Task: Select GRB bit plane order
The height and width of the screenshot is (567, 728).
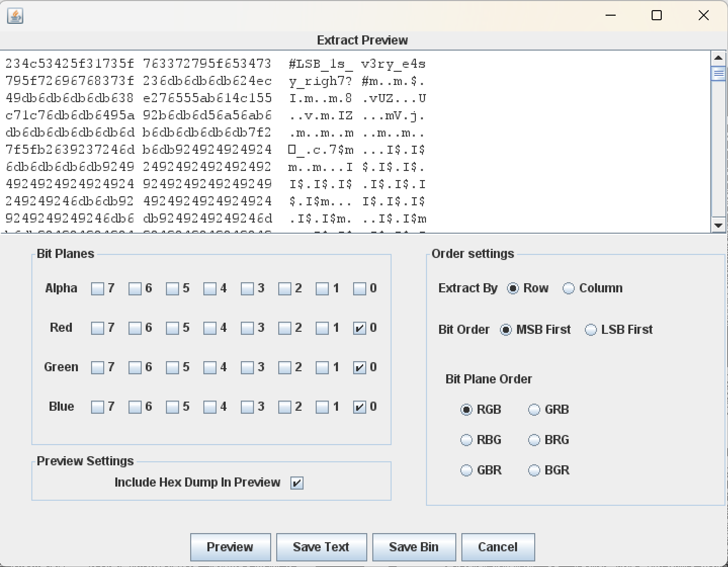Action: (534, 410)
